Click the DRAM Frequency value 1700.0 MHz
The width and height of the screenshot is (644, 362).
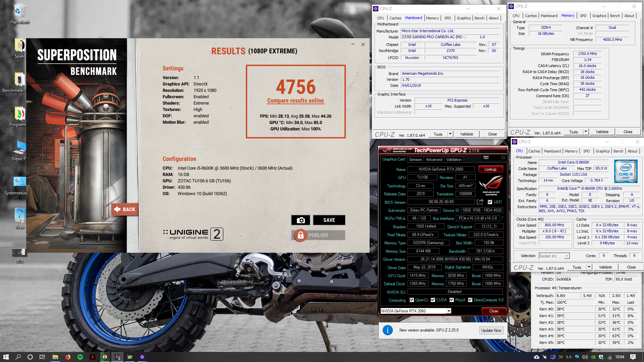(x=587, y=54)
